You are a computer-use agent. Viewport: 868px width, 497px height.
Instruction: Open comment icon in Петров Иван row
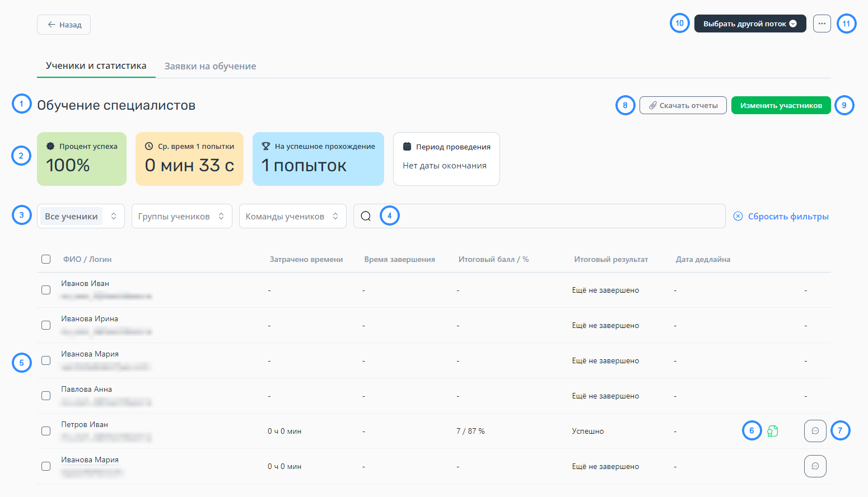pos(815,431)
